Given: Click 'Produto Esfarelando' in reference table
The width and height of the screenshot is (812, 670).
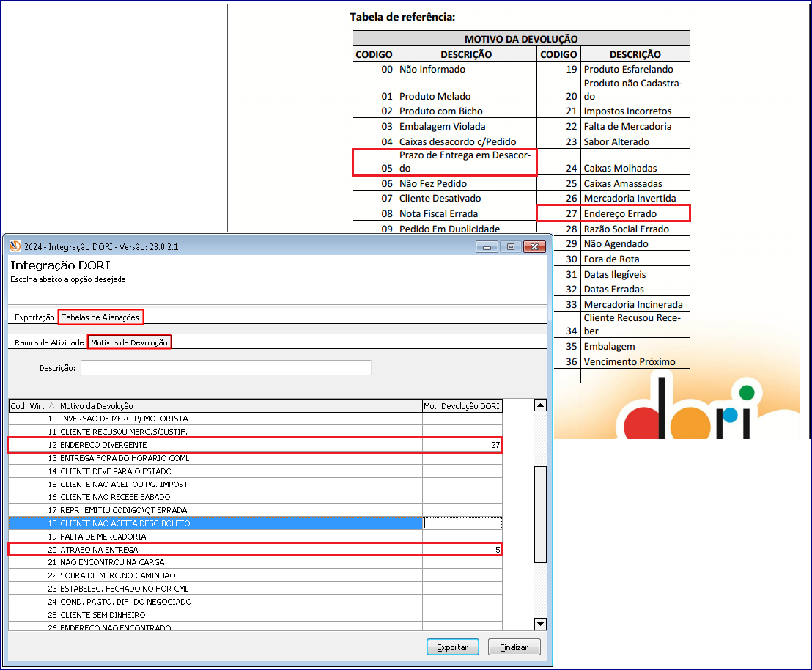Looking at the screenshot, I should tap(628, 70).
